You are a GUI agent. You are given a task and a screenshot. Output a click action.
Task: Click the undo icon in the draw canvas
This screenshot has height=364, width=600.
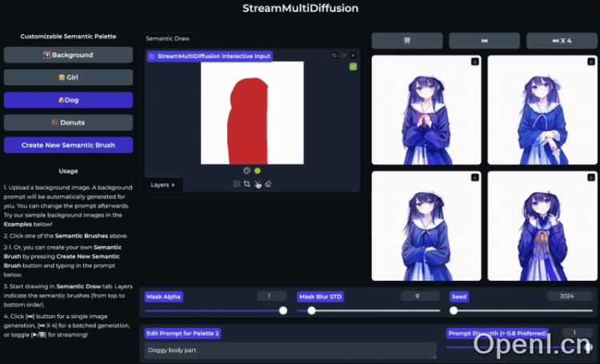point(334,55)
